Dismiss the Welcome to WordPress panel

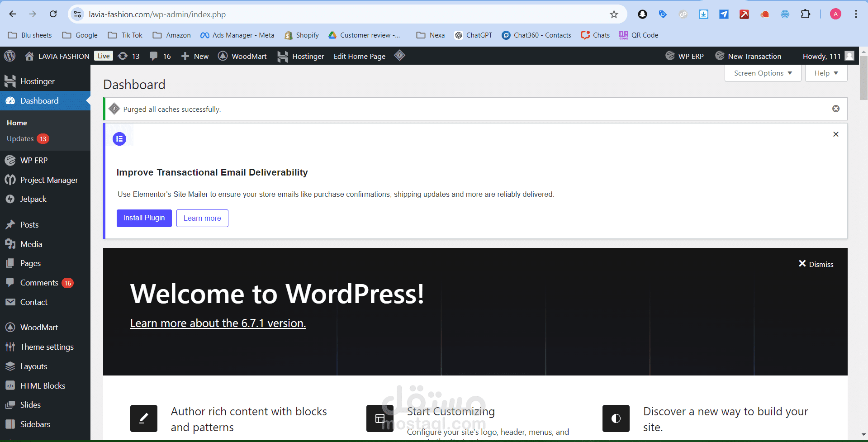click(x=816, y=264)
